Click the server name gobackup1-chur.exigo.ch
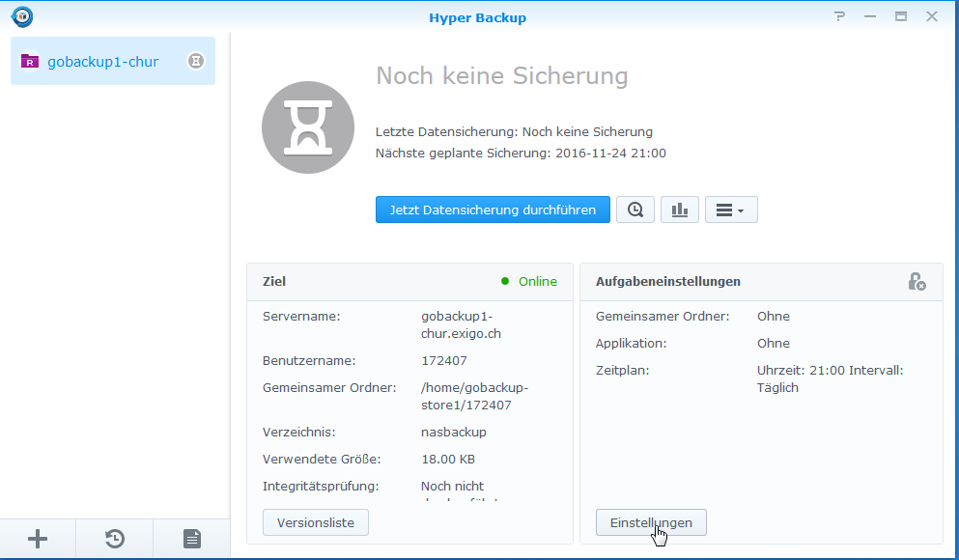This screenshot has height=560, width=959. (x=462, y=324)
